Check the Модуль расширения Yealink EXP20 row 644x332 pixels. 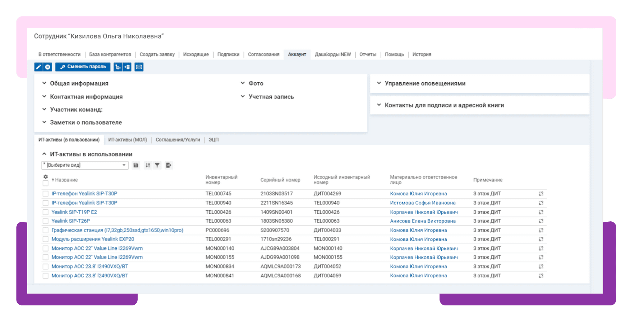tap(46, 239)
